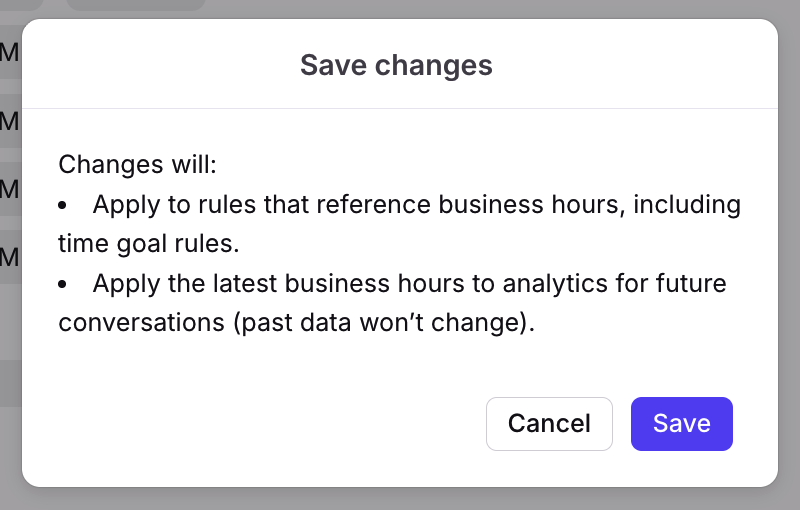The width and height of the screenshot is (800, 510).
Task: Click the divider line under the title
Action: [400, 108]
